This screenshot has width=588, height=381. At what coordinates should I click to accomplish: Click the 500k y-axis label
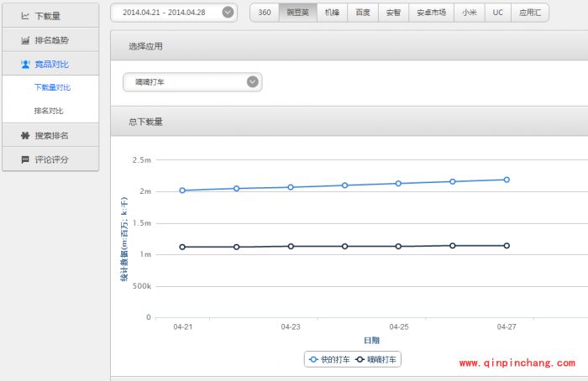[142, 286]
